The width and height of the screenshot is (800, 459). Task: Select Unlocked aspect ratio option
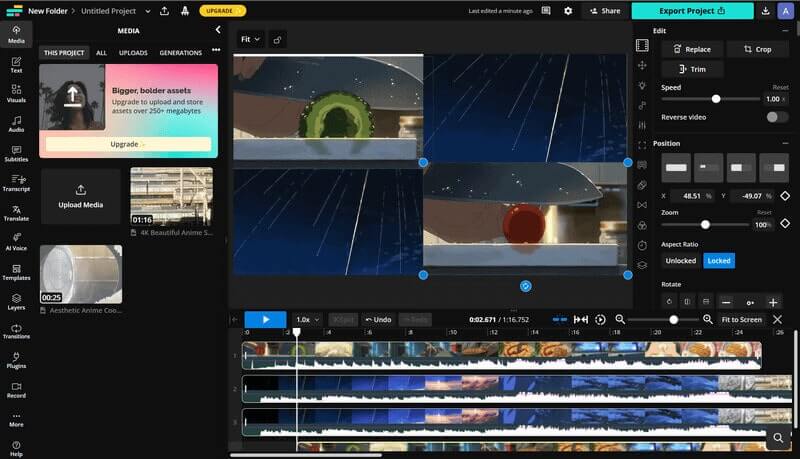[681, 261]
